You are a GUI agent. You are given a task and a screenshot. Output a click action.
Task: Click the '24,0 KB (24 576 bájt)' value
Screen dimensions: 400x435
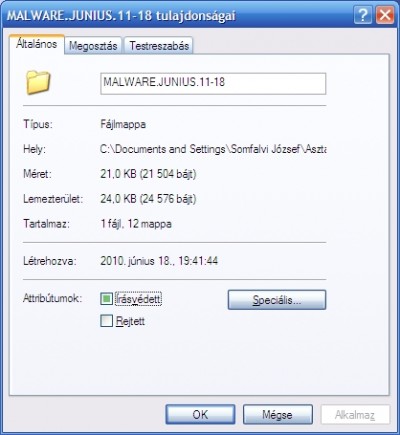click(148, 199)
